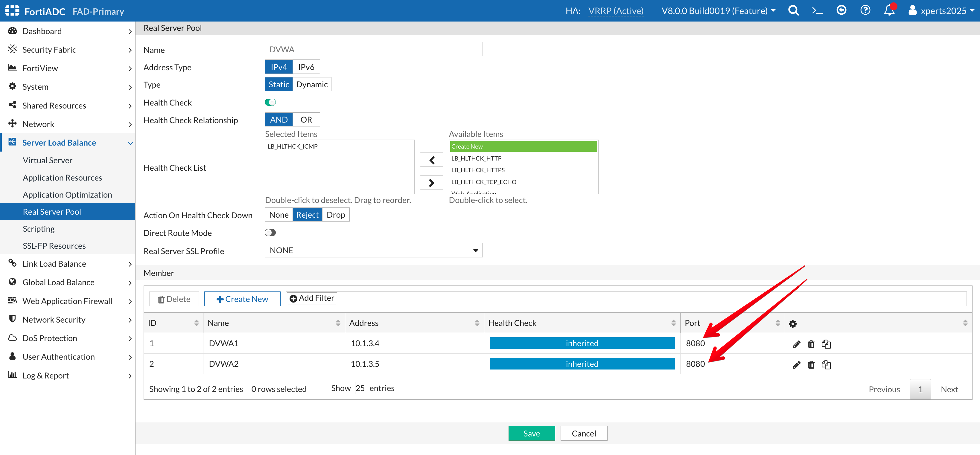Click the table column settings gear icon

point(792,323)
